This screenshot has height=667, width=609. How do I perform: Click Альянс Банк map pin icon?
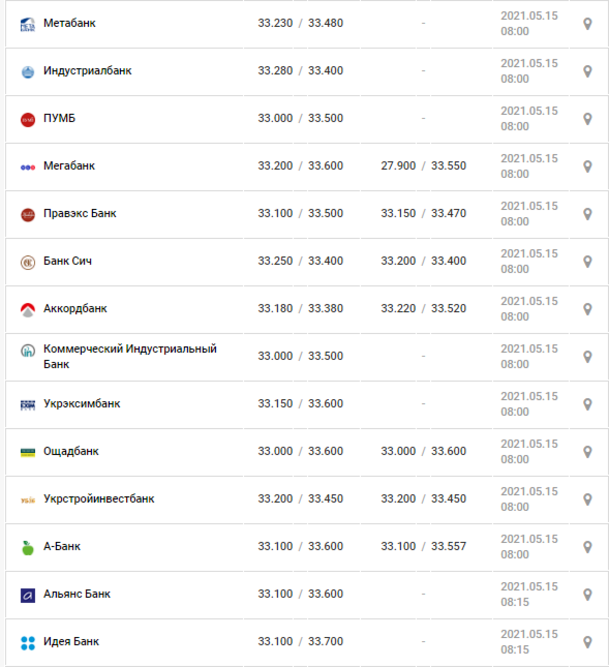[x=587, y=595]
